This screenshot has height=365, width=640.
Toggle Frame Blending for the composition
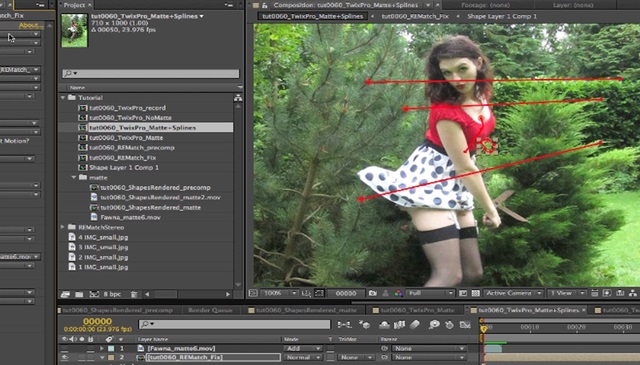[399, 325]
